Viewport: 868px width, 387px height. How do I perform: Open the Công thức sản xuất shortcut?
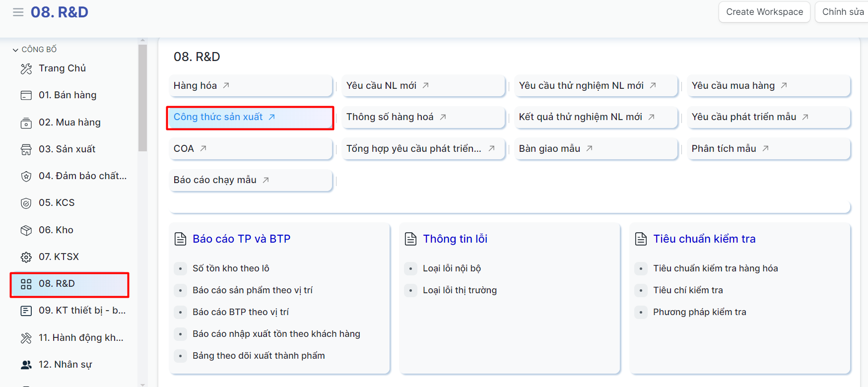218,117
